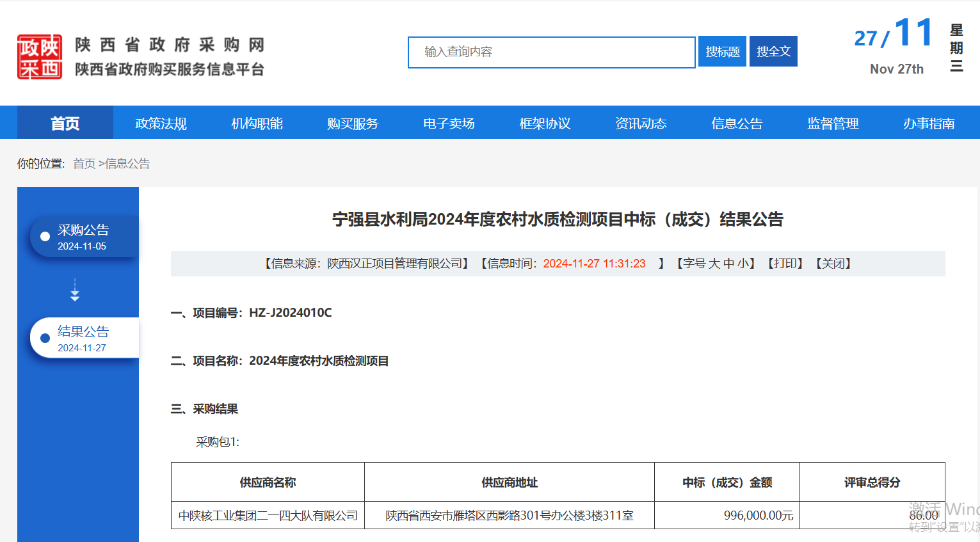Open the 政策法规 menu item
980x542 pixels.
161,124
